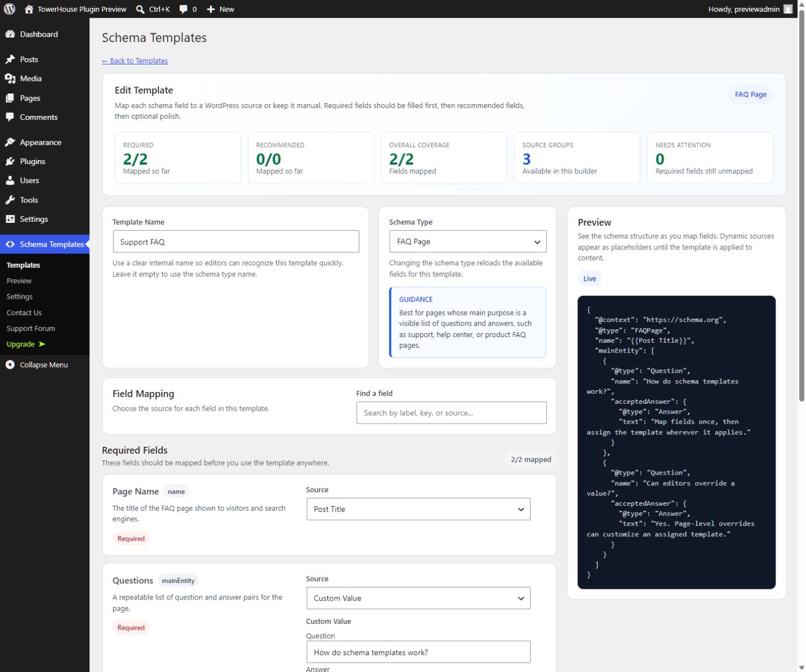
Task: Click the search magnifier icon in admin bar
Action: pyautogui.click(x=140, y=9)
